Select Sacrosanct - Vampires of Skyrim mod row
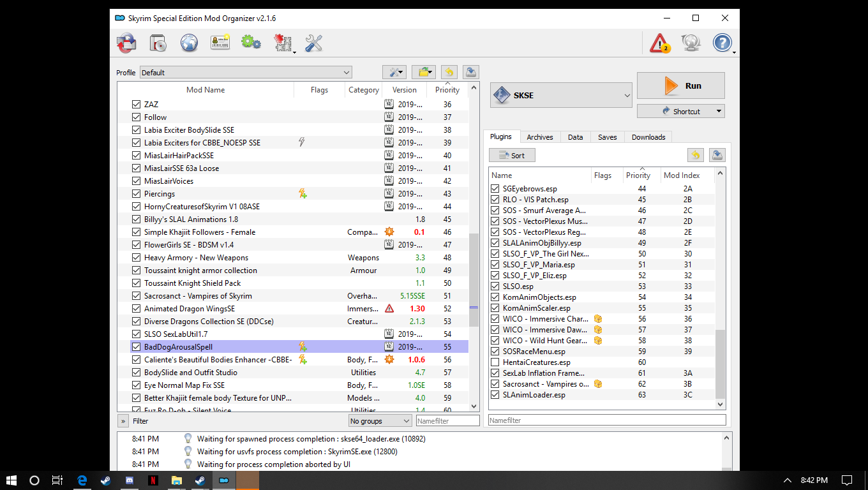Image resolution: width=868 pixels, height=490 pixels. pos(293,296)
